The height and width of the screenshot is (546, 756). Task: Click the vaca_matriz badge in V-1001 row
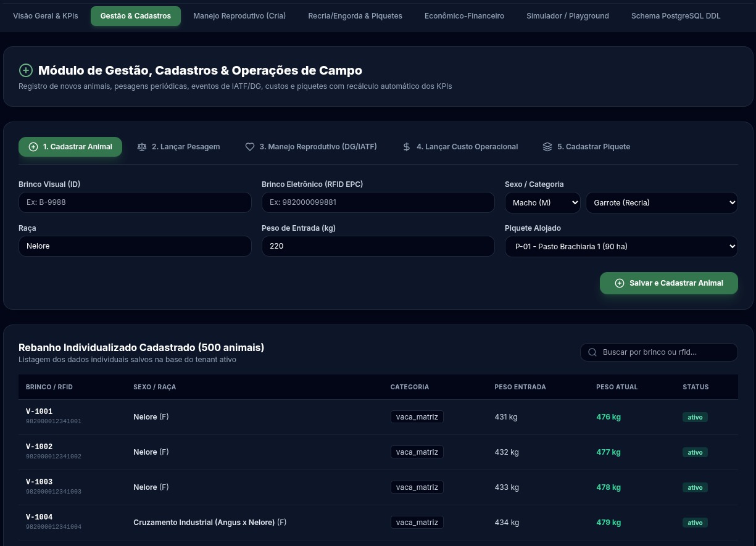417,417
